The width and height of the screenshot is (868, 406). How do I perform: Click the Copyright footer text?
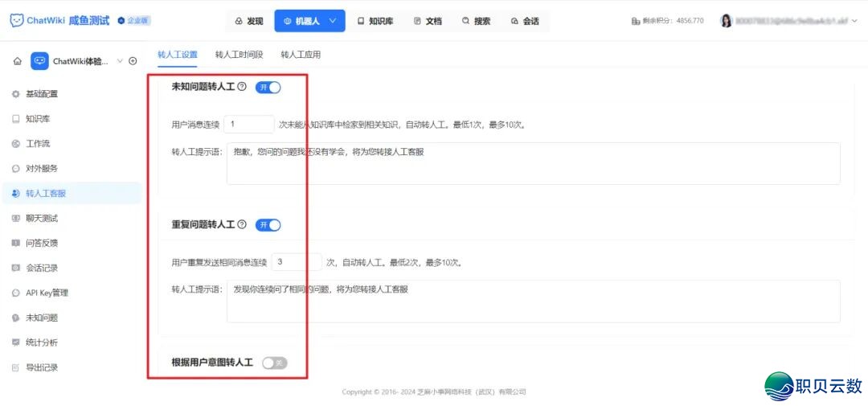tap(434, 392)
